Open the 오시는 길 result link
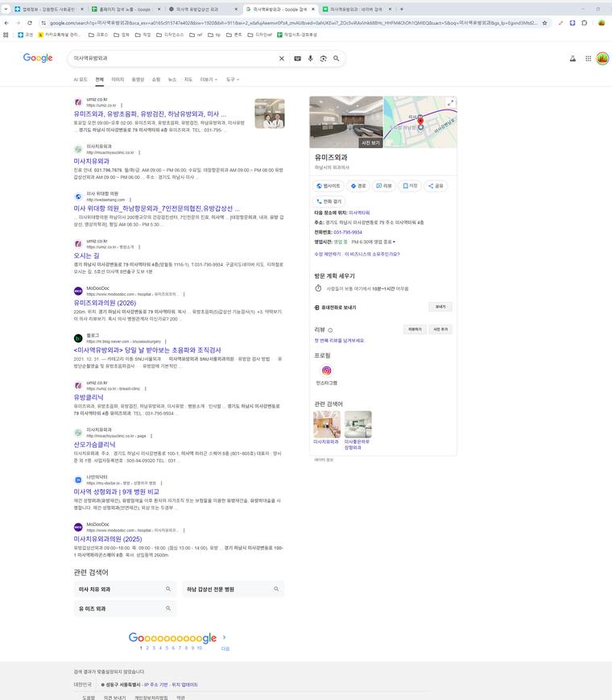 click(87, 255)
